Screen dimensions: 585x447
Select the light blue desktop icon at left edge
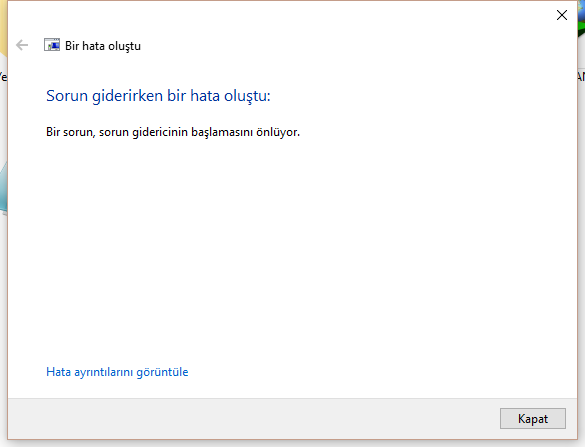[3, 188]
